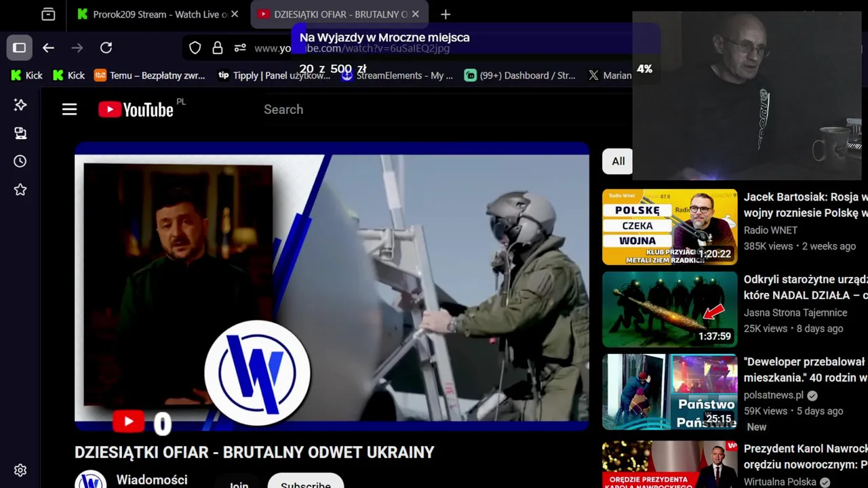Open the Prezydent Karol Nawrocki video title
Screen dimensions: 868x488
pos(806,457)
